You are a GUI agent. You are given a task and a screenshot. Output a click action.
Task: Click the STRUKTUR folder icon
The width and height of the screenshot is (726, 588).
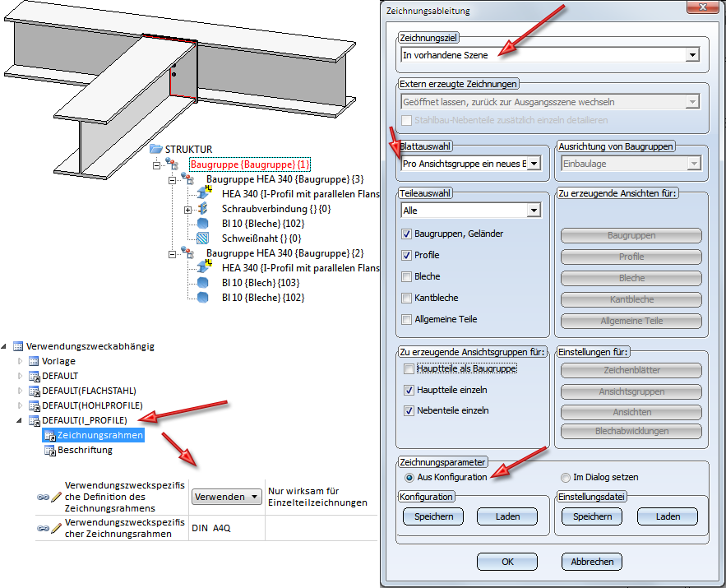(x=156, y=149)
